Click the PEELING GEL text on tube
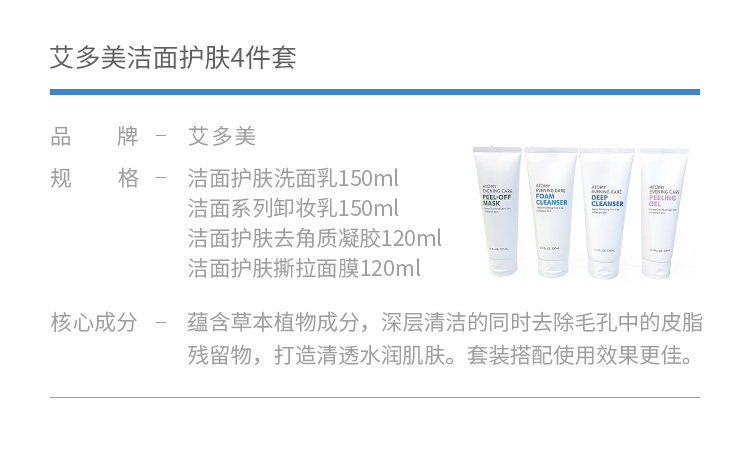The image size is (750, 456). 662,200
